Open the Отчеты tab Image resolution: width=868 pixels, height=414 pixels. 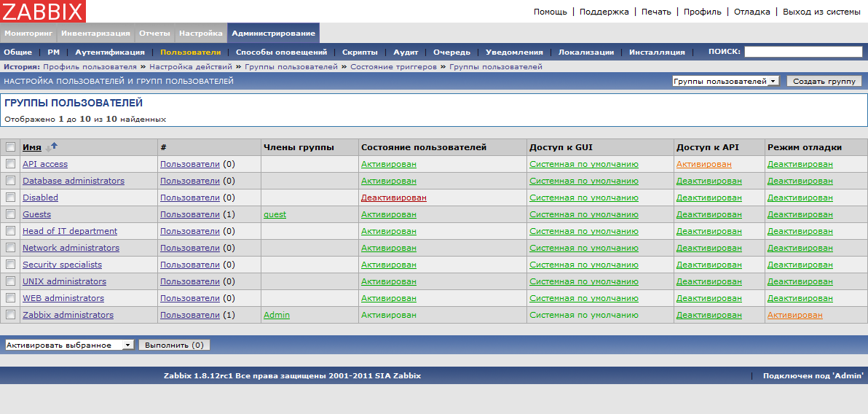click(x=154, y=34)
